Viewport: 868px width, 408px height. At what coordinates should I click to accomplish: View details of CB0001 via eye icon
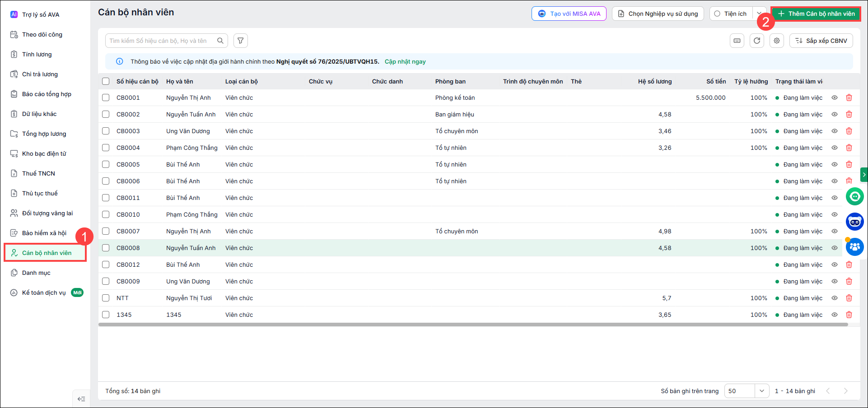pos(835,97)
